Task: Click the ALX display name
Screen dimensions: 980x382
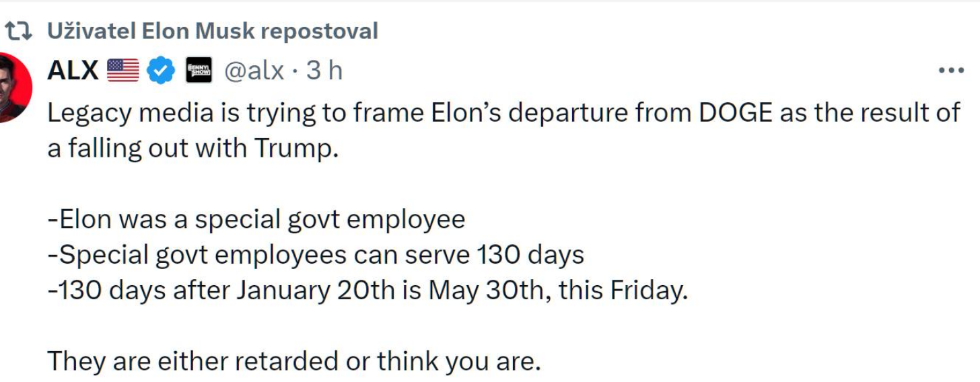Action: (73, 71)
